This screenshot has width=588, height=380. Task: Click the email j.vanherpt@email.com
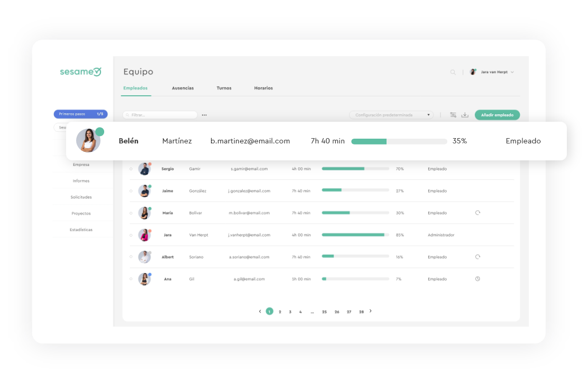[x=249, y=235]
